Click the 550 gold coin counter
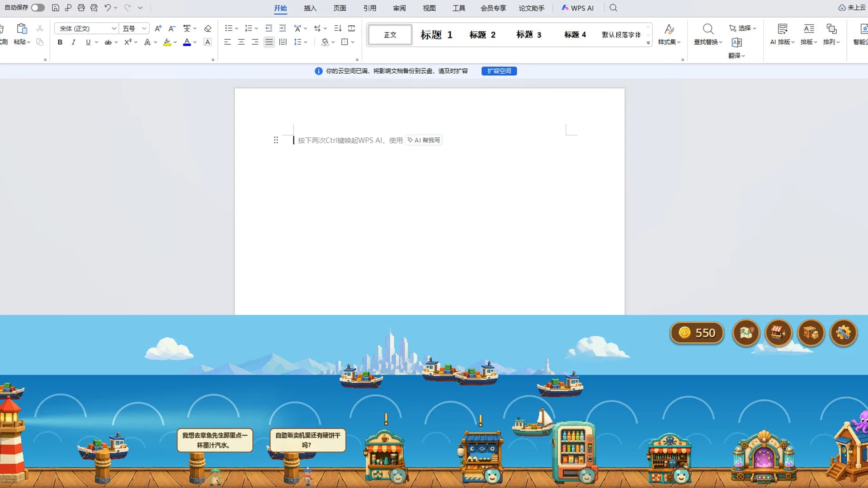Image resolution: width=868 pixels, height=488 pixels. click(697, 333)
